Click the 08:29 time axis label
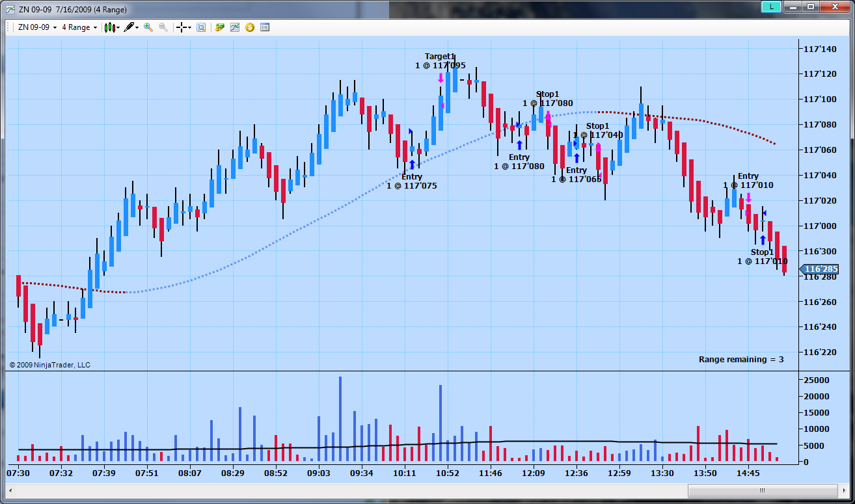Screen dimensions: 855x504 [x=232, y=473]
